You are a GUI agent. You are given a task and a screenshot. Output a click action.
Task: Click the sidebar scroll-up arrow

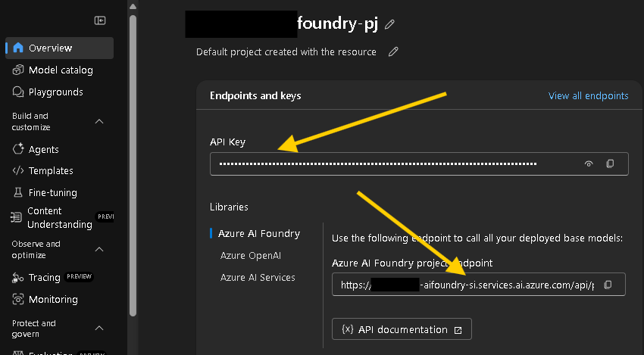(x=133, y=7)
